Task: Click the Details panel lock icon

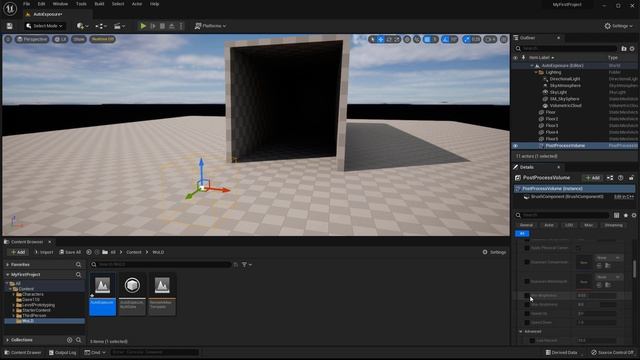Action: [631, 178]
